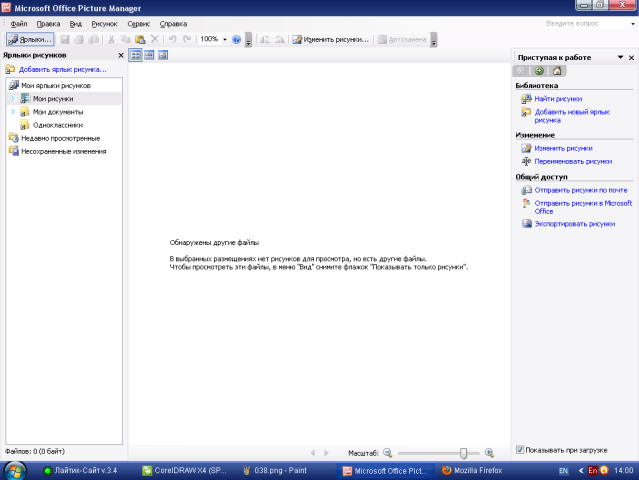
Task: Click the Rotate Right icon
Action: click(280, 40)
